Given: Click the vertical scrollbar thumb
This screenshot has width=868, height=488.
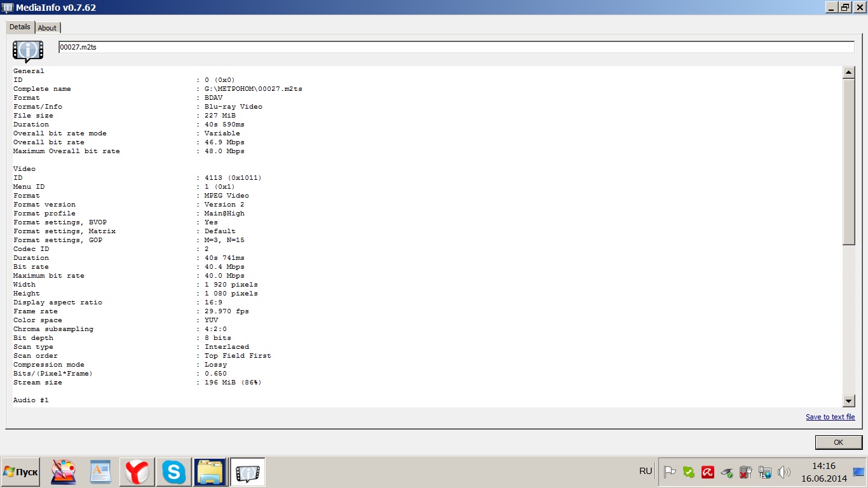Looking at the screenshot, I should pos(848,161).
